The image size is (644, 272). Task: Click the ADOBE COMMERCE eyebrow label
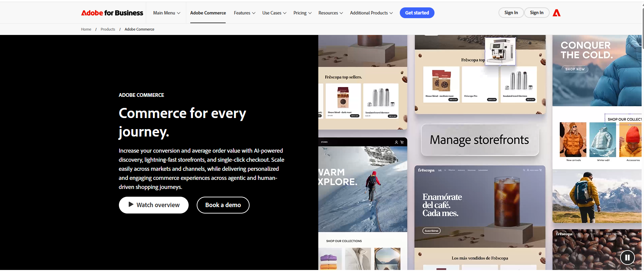pyautogui.click(x=141, y=95)
